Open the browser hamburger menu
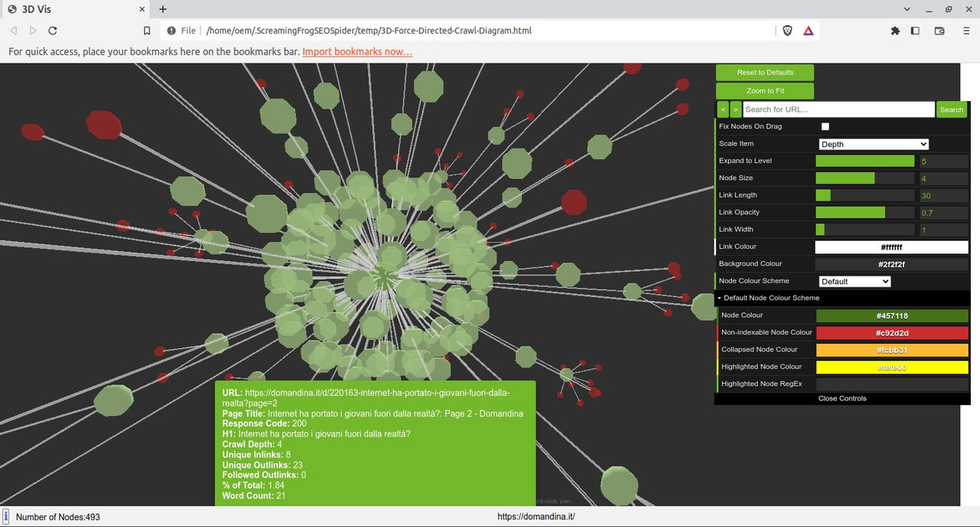 (966, 31)
